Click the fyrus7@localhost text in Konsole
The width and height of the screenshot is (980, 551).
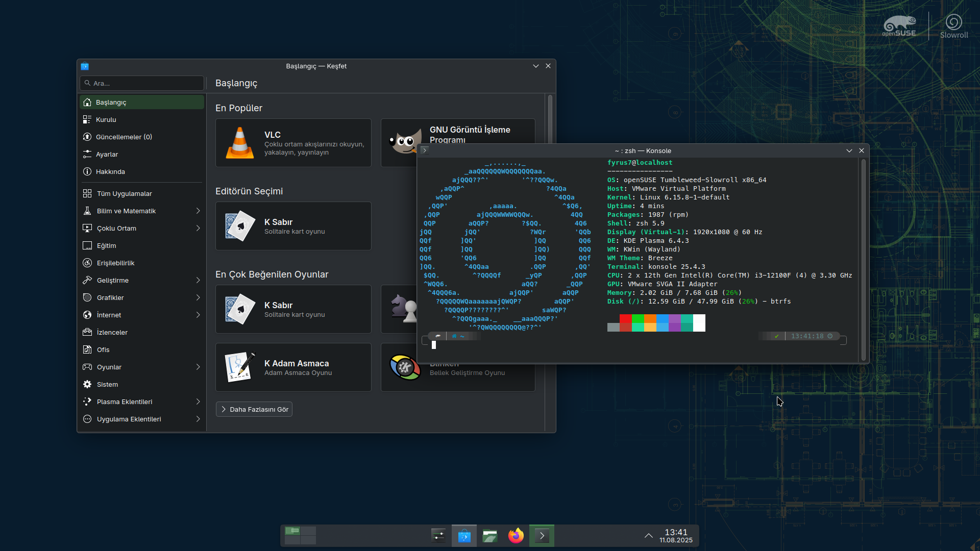coord(640,163)
